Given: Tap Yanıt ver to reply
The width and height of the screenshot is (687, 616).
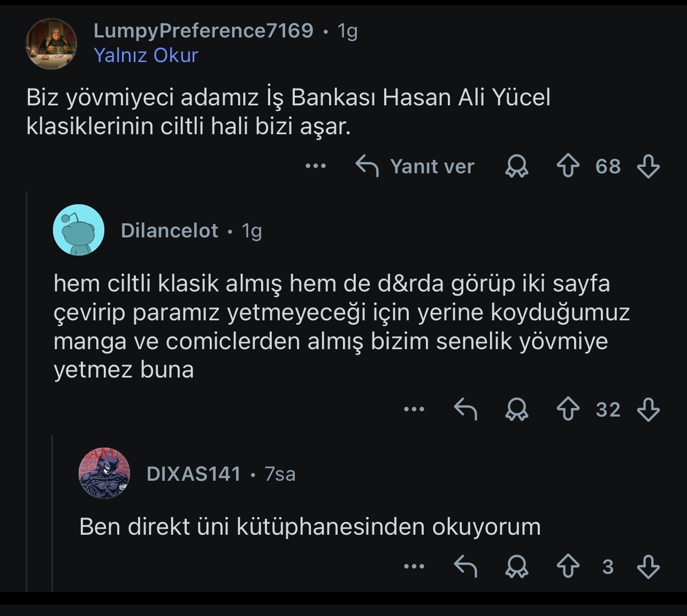Looking at the screenshot, I should [x=415, y=166].
